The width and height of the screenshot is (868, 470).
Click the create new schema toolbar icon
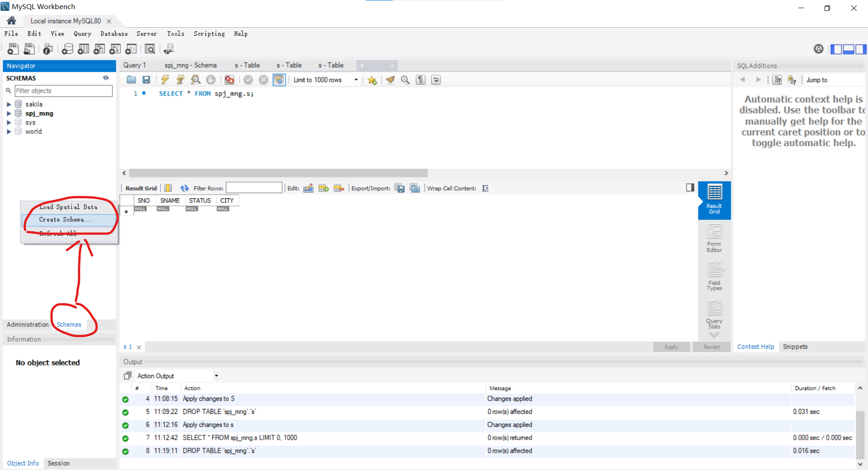pyautogui.click(x=68, y=49)
